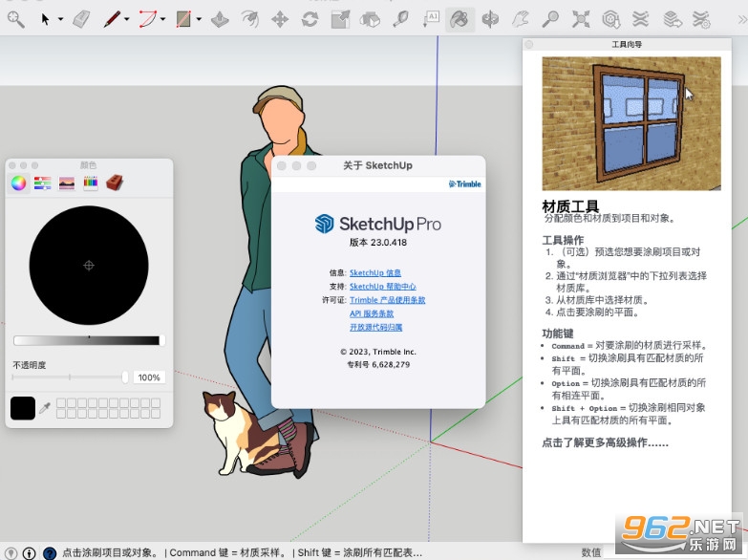Image resolution: width=748 pixels, height=560 pixels.
Task: Open the Search SketchUp magnifier tool
Action: tap(15, 19)
